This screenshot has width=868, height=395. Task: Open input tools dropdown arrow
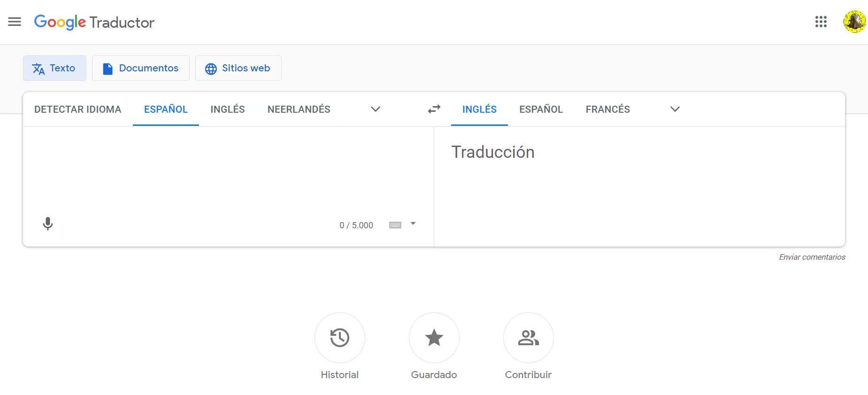[413, 224]
